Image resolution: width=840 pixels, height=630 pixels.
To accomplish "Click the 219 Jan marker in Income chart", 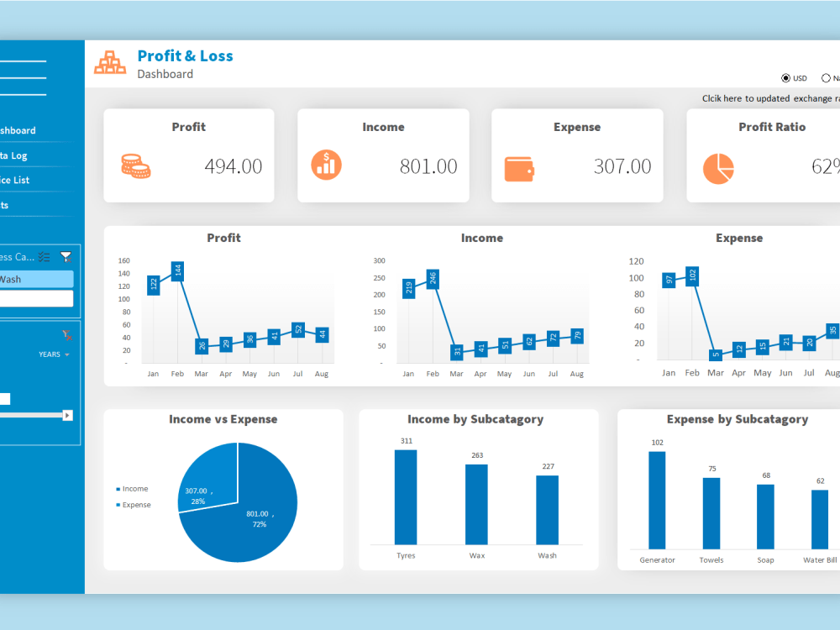I will [x=409, y=288].
